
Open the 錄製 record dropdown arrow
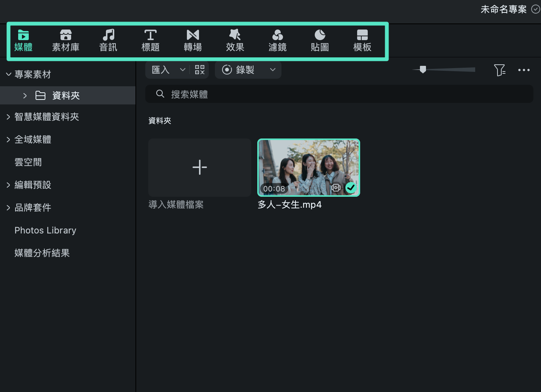(273, 70)
